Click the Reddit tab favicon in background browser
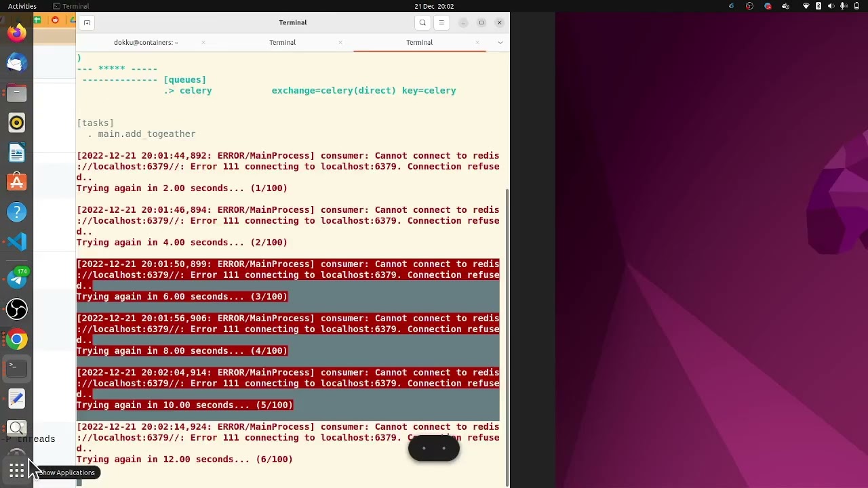 click(55, 20)
